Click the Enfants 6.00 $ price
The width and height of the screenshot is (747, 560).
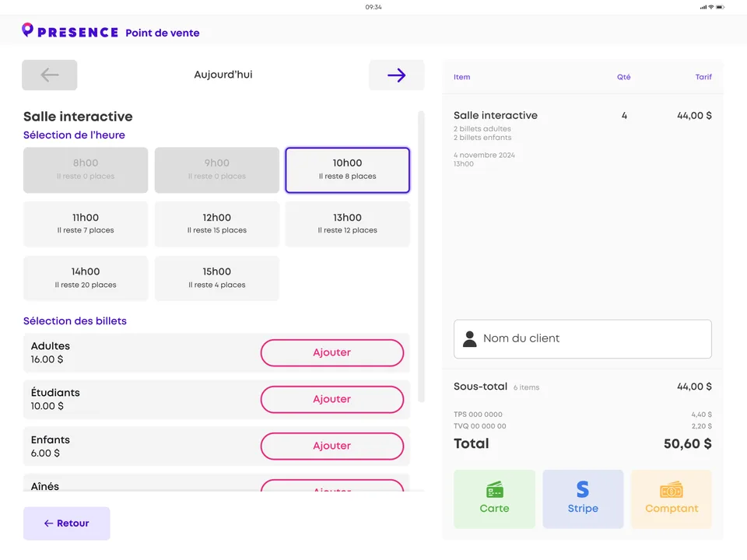point(45,453)
